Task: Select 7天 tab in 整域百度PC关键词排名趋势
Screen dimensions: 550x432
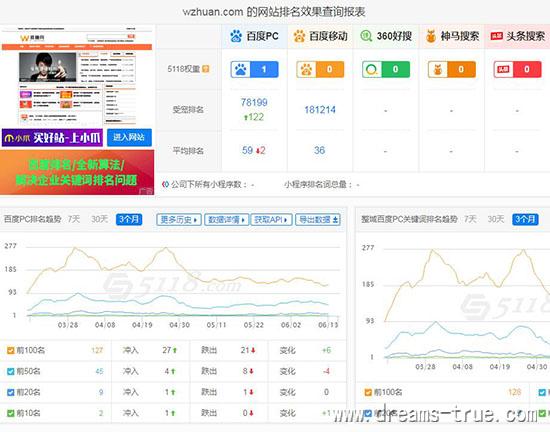Action: [x=470, y=219]
